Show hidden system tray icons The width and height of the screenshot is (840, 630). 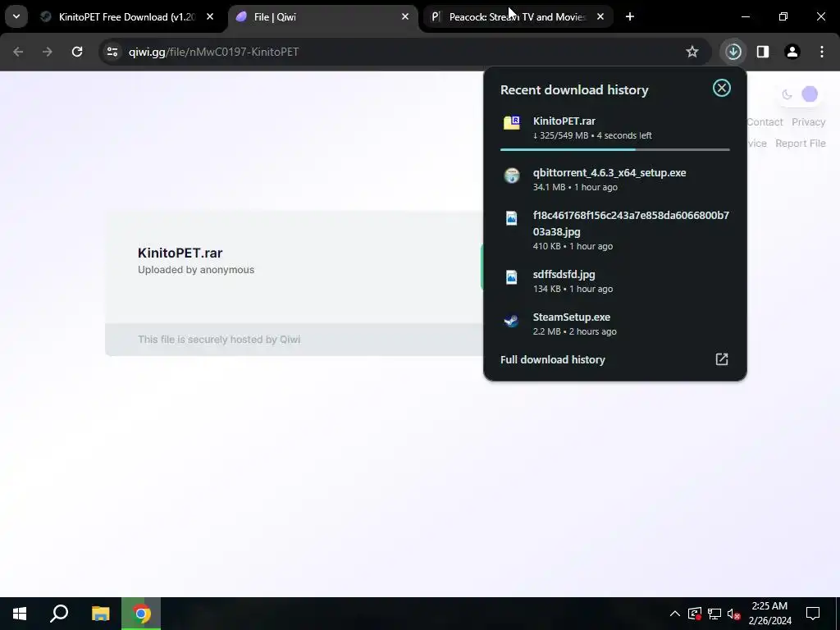pos(675,614)
